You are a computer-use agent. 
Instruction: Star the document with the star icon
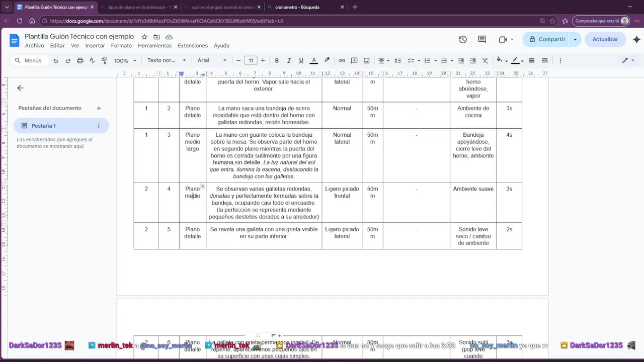click(x=144, y=37)
